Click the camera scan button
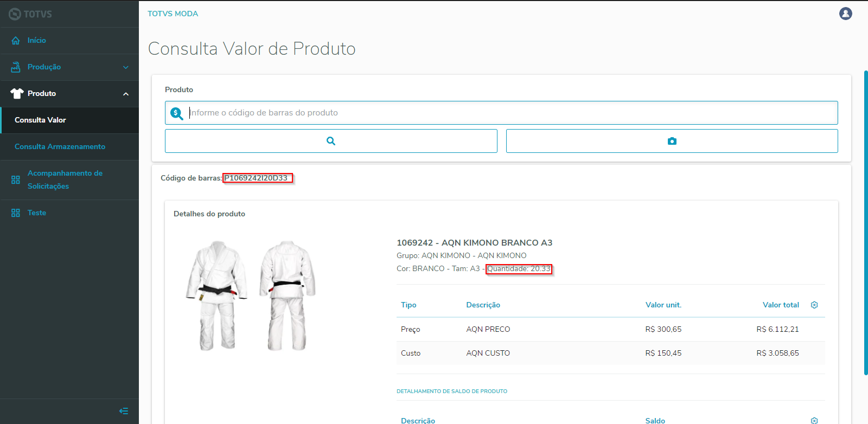868x424 pixels. point(672,141)
